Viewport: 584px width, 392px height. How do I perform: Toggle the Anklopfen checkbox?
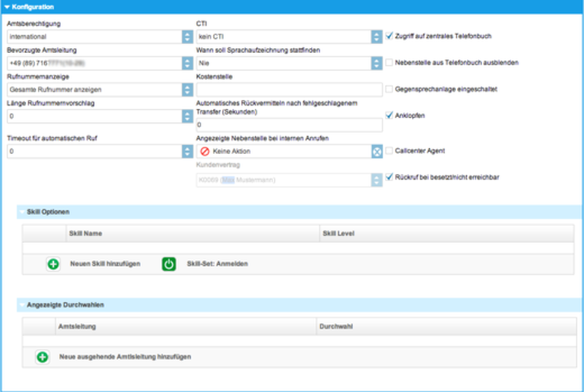tap(390, 115)
